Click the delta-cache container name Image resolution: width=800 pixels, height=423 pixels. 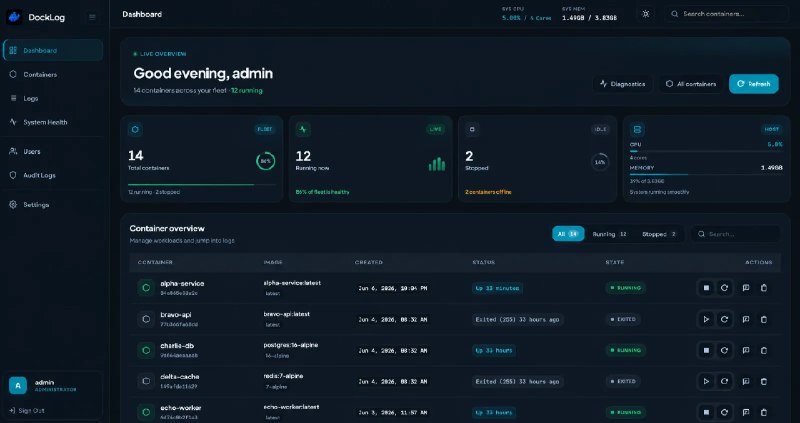coord(180,377)
